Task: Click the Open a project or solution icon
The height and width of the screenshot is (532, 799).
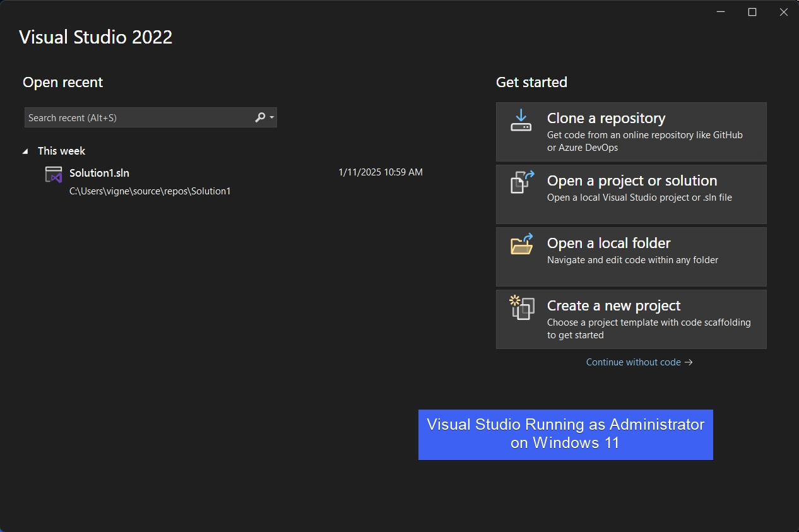Action: 522,182
